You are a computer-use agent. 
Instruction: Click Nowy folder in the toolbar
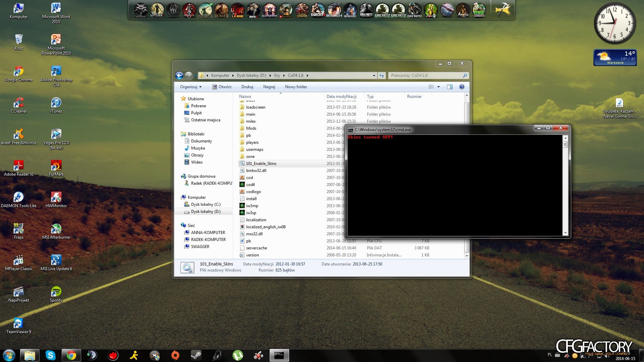(296, 87)
